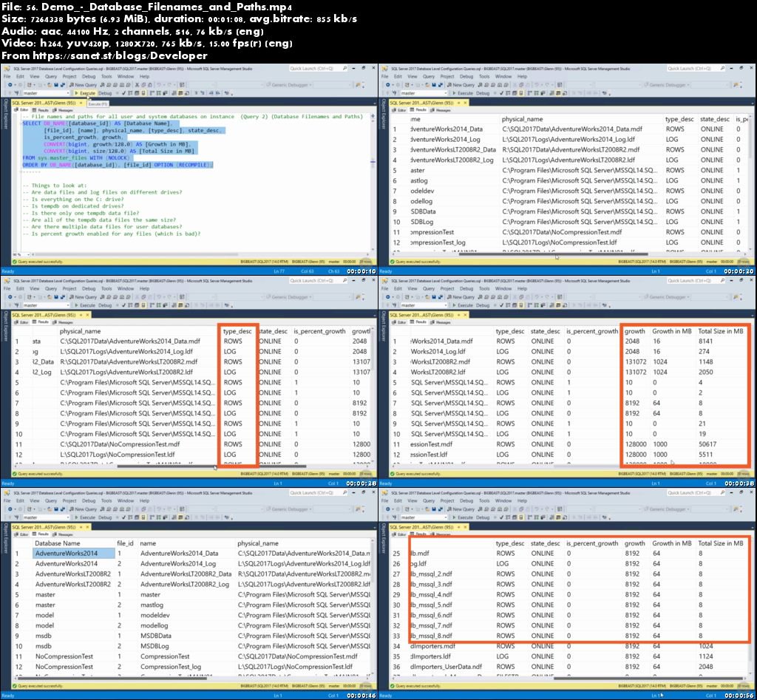Click Execute in the 00:00:20 frame toolbar
This screenshot has width=757, height=700.
click(463, 92)
